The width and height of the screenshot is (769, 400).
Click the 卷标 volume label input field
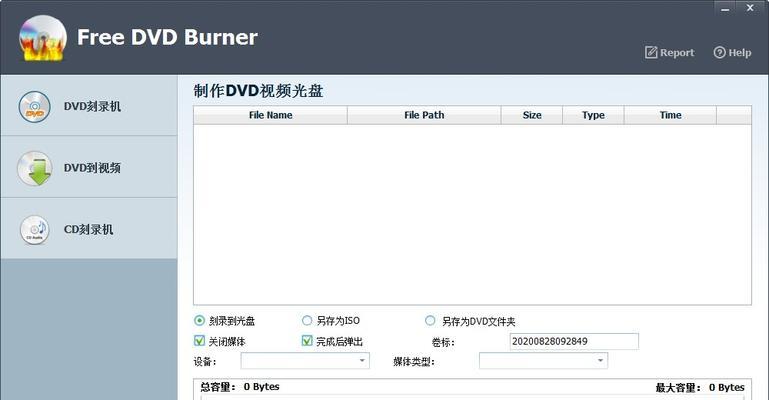(574, 341)
